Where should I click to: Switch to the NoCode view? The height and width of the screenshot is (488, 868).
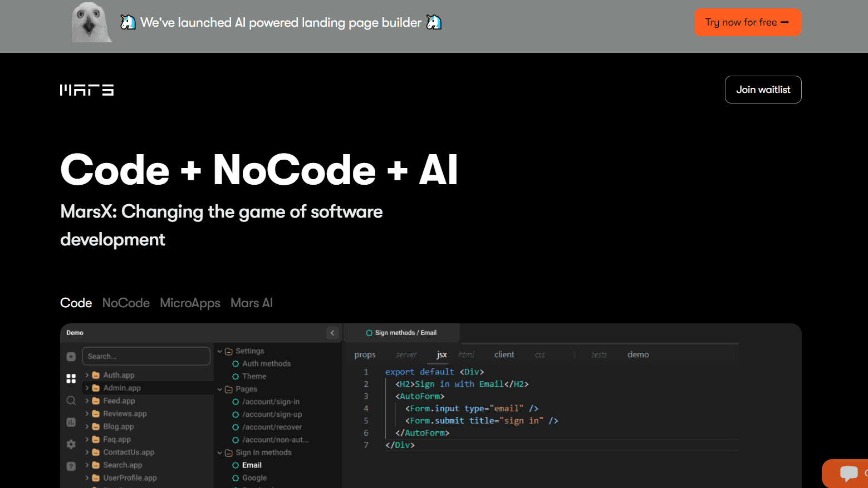pos(126,303)
